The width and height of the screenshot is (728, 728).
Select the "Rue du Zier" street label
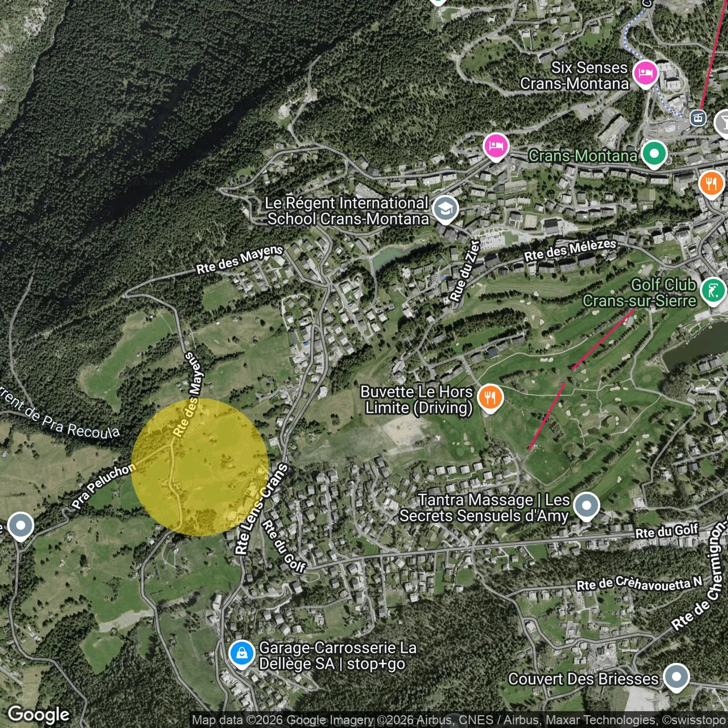coord(465,271)
